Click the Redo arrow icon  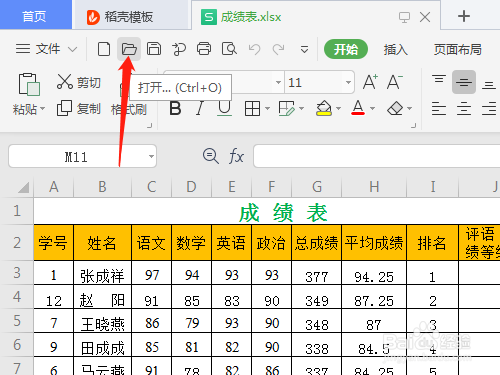278,49
